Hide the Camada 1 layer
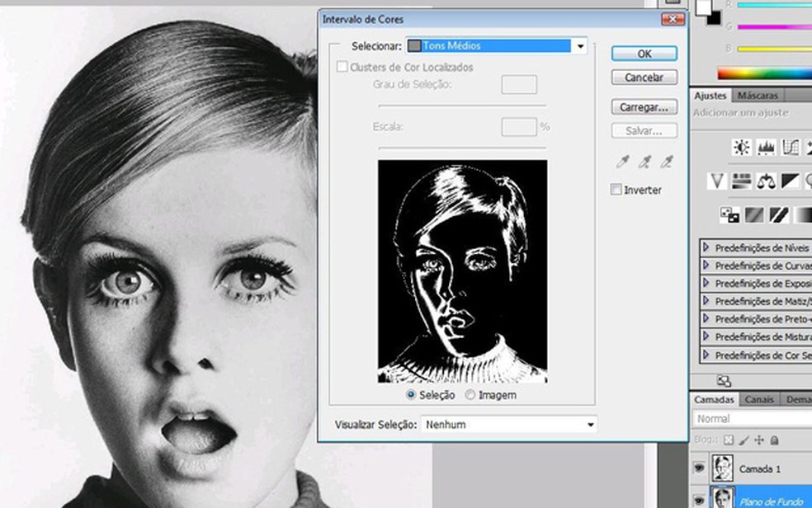812x508 pixels. [700, 468]
